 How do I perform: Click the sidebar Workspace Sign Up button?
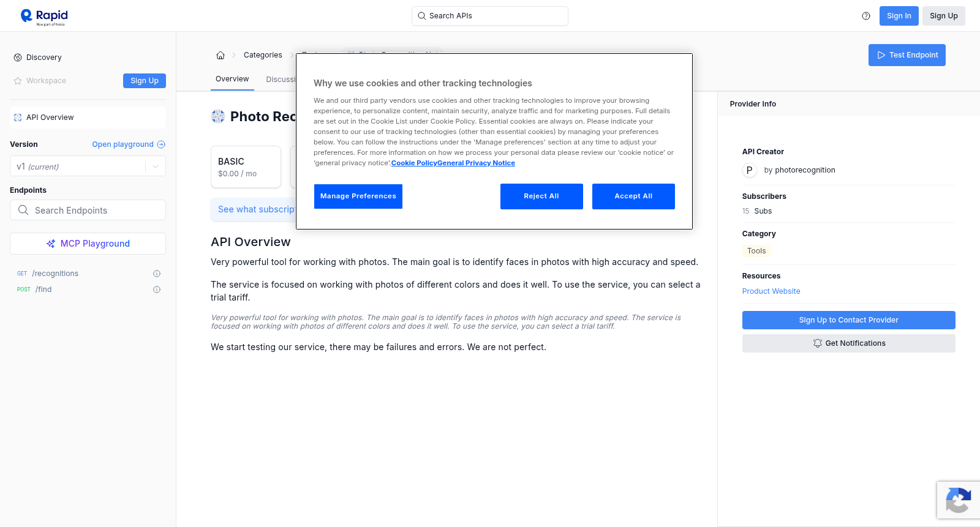[145, 81]
